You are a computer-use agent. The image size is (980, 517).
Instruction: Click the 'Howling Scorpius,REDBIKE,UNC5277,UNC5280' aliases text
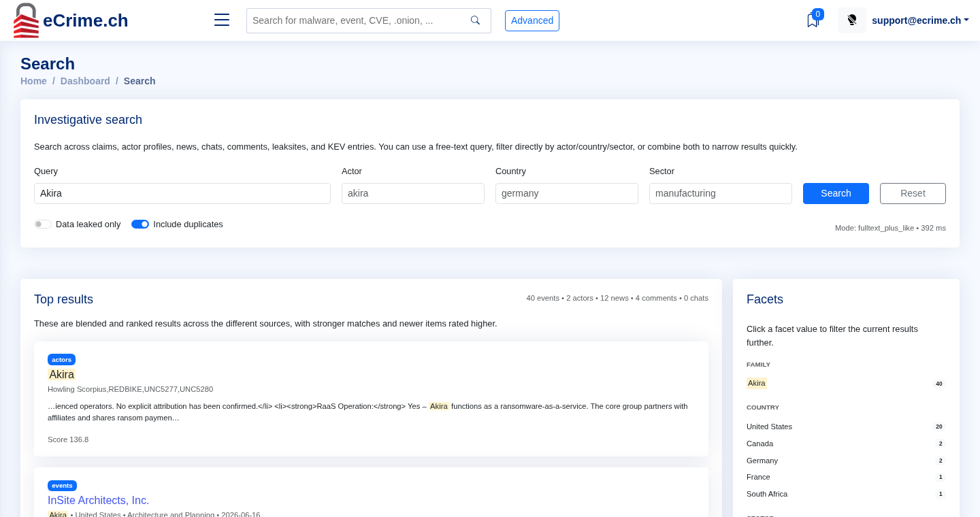click(130, 389)
